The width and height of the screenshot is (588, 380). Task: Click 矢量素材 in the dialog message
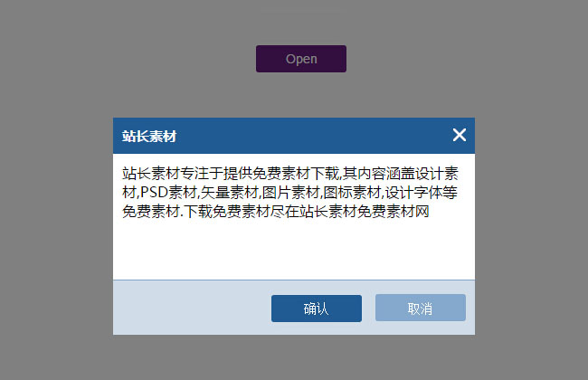coord(230,193)
